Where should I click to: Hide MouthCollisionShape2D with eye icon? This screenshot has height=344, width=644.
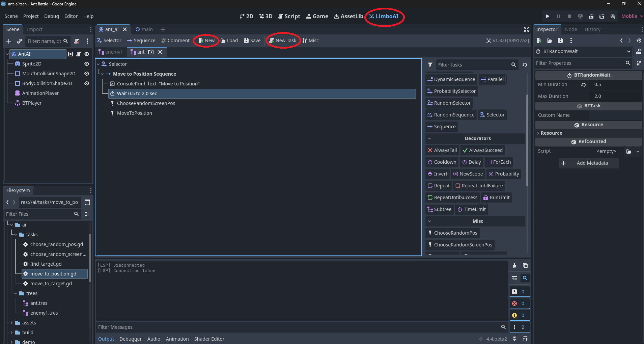pyautogui.click(x=87, y=74)
